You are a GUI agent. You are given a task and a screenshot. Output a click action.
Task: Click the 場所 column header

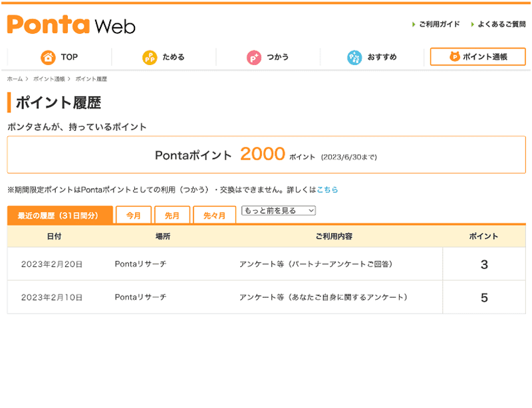(x=163, y=237)
